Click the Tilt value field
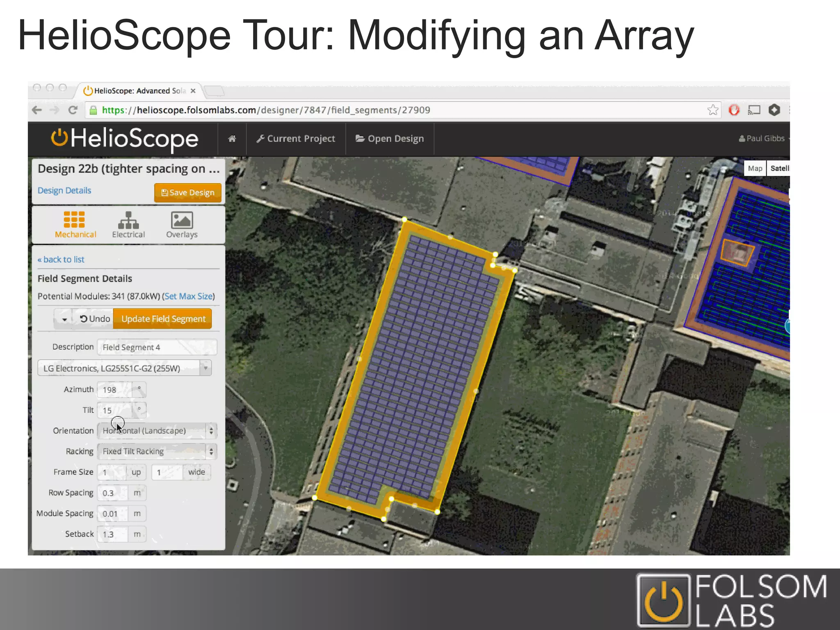840x630 pixels. (x=115, y=410)
